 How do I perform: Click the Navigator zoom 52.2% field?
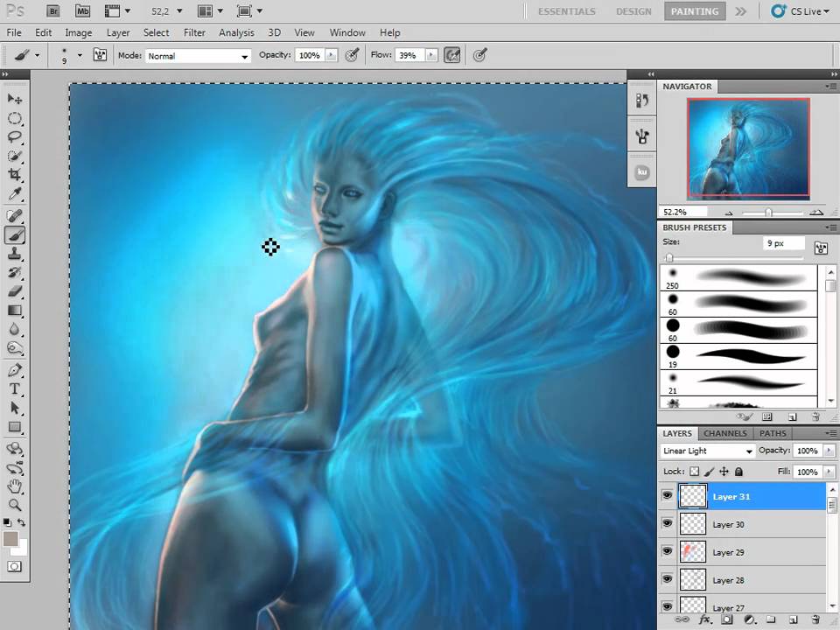(682, 212)
